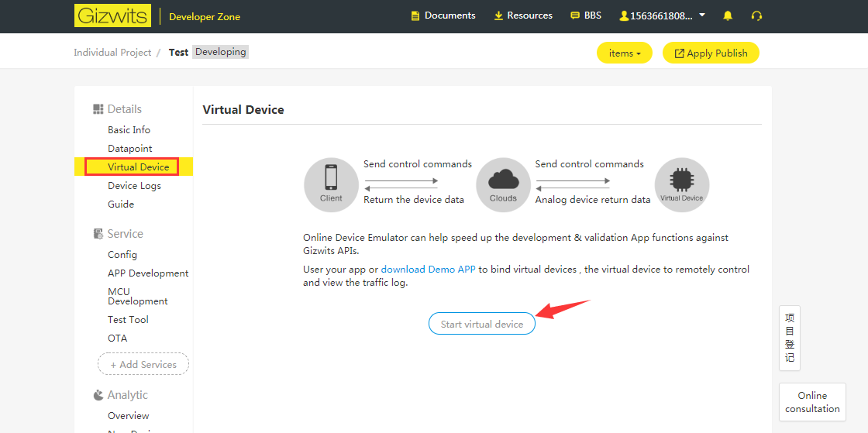Open APP Development in sidebar
This screenshot has width=868, height=433.
(148, 273)
